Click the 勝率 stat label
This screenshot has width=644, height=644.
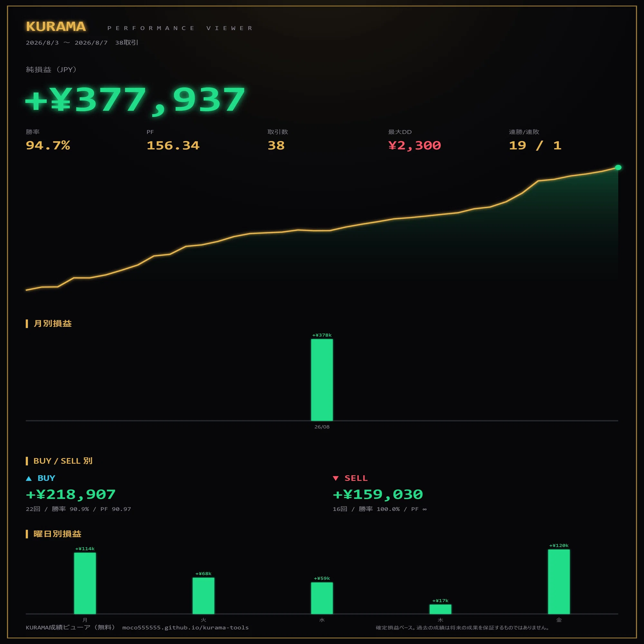(x=33, y=132)
